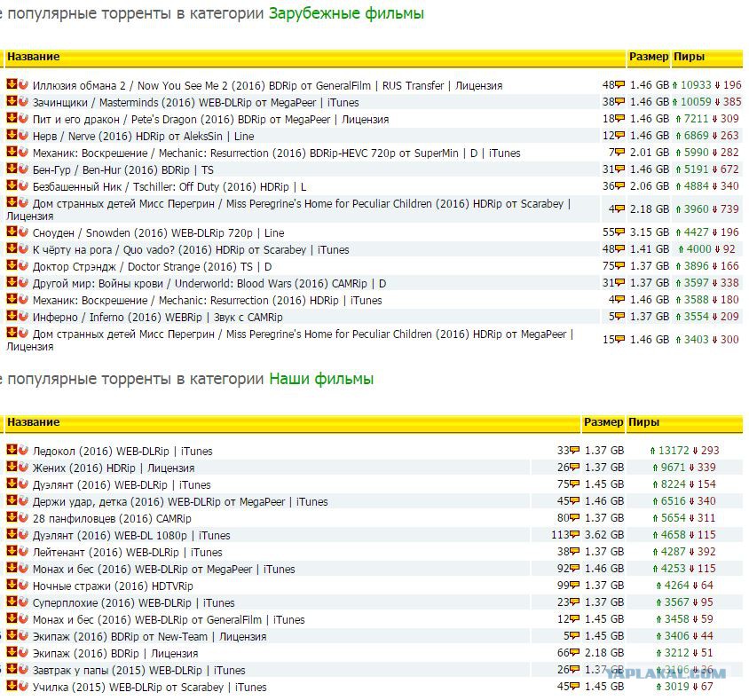
Task: Open the magnet link for Инферно / Inferno
Action: [x=23, y=316]
